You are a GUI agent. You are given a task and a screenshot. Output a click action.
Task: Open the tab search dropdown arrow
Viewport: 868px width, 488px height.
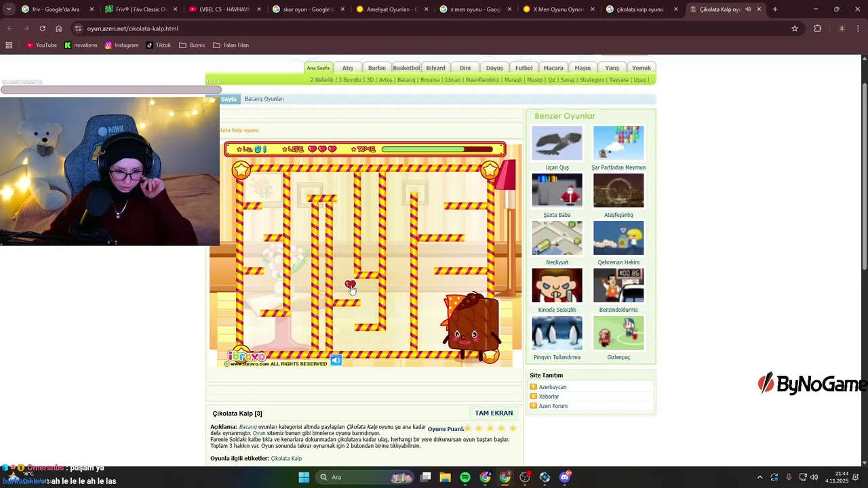click(9, 9)
